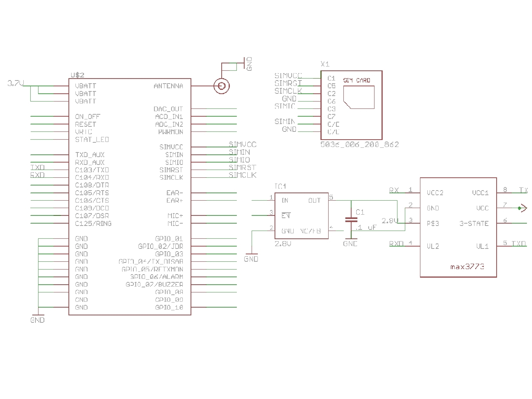Click the VL1 pin label
The height and width of the screenshot is (399, 532).
pyautogui.click(x=483, y=246)
